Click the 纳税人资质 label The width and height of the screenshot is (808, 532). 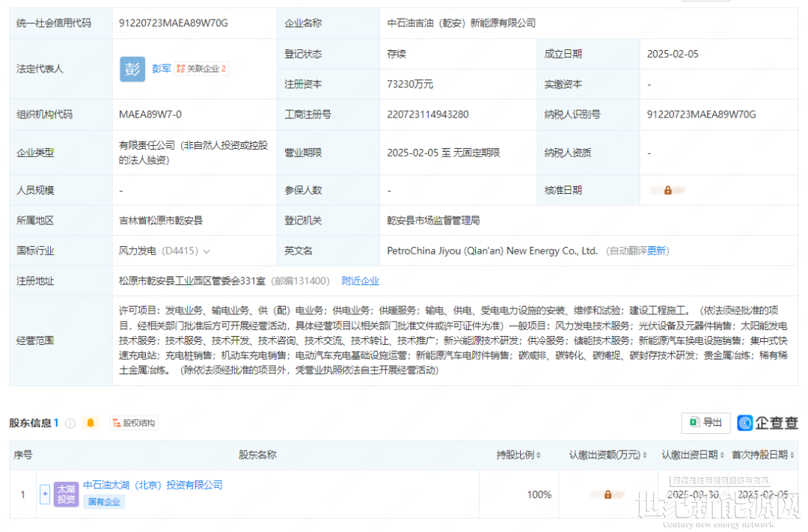[568, 153]
